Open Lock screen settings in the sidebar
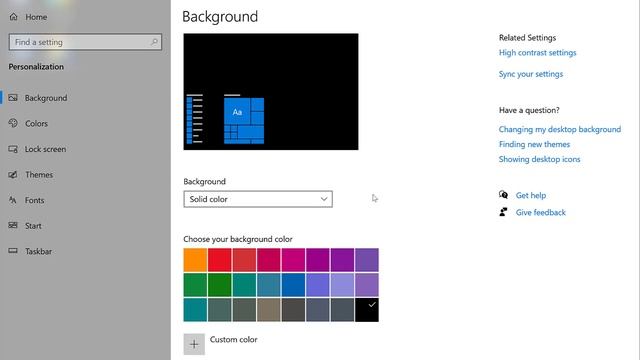640x360 pixels. [37, 149]
